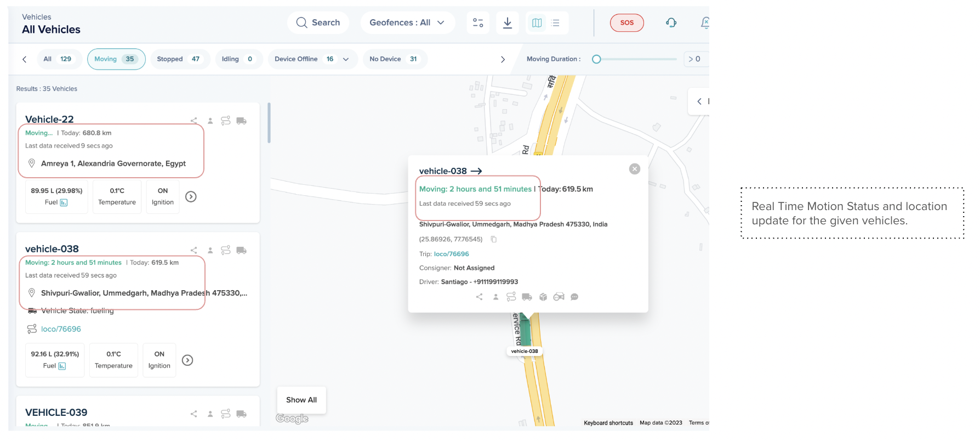Select the No Device 31 filter tab
This screenshot has height=441, width=980.
tap(394, 59)
